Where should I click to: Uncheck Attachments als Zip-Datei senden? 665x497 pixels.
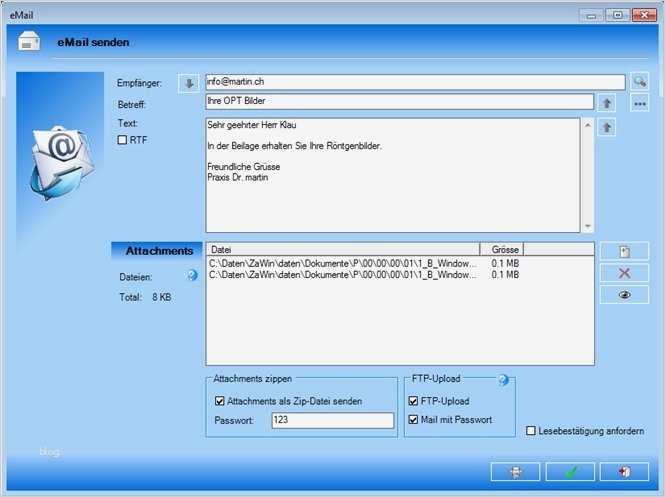pos(220,401)
